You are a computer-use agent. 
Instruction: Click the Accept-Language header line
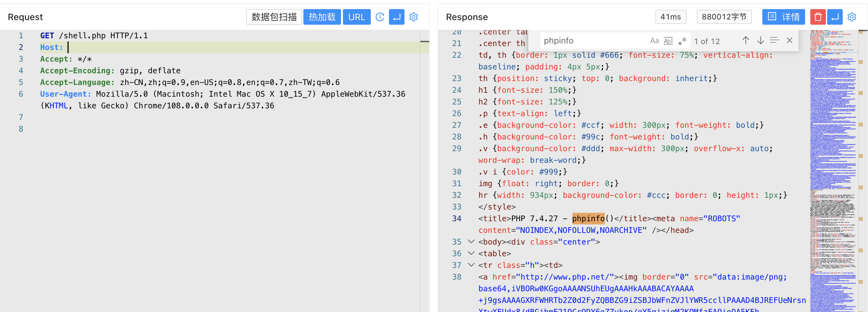pyautogui.click(x=190, y=82)
